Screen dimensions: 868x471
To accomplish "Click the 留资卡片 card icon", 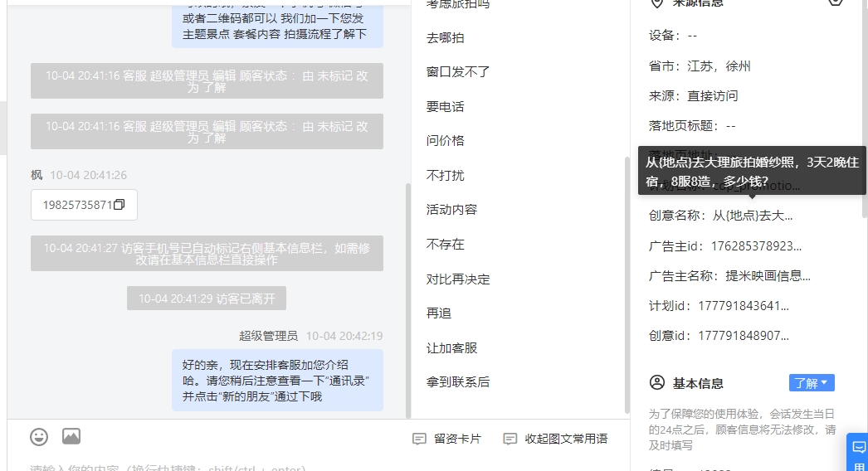I will (420, 439).
